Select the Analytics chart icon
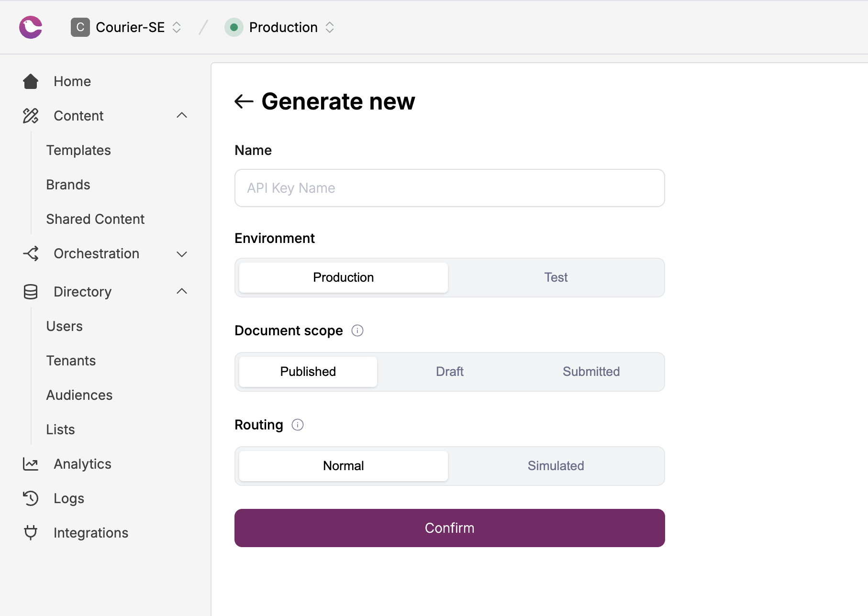This screenshot has width=868, height=616. coord(30,464)
